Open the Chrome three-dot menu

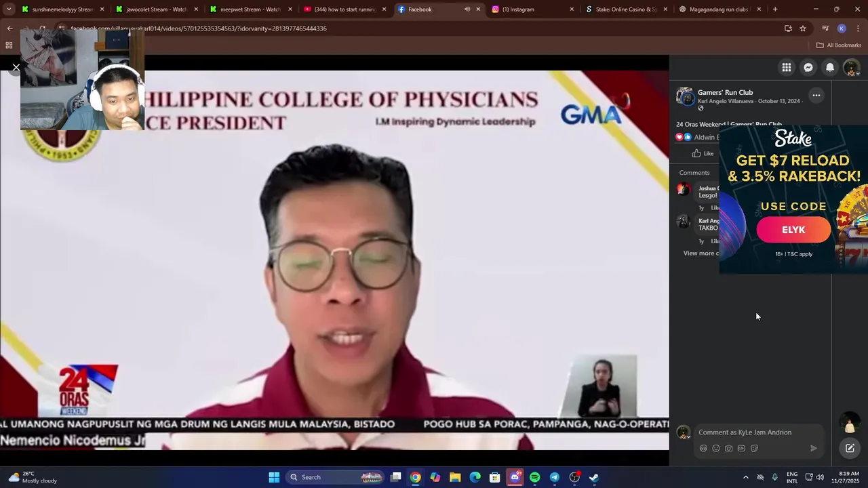(858, 28)
